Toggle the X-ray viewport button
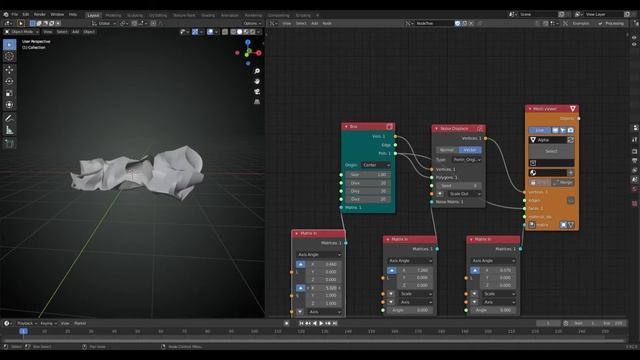This screenshot has width=640, height=360. click(225, 31)
